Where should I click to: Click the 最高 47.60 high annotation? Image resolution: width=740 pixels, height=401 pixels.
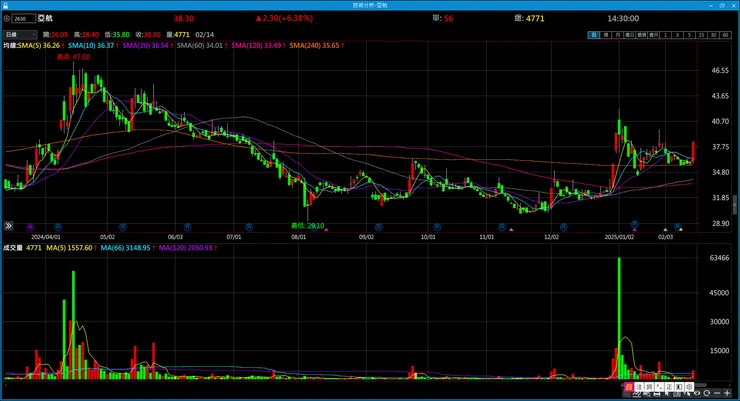tap(73, 57)
